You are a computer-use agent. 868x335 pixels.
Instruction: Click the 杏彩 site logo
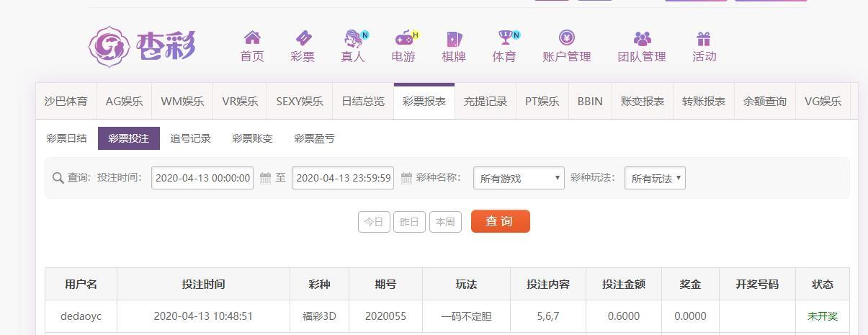pyautogui.click(x=142, y=47)
